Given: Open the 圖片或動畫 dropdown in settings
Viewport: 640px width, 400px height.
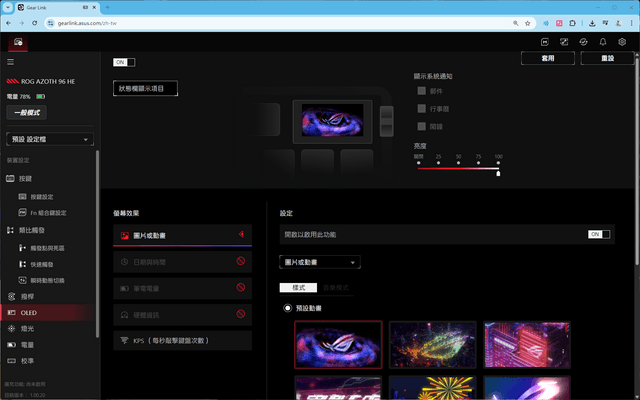Looking at the screenshot, I should click(x=320, y=262).
